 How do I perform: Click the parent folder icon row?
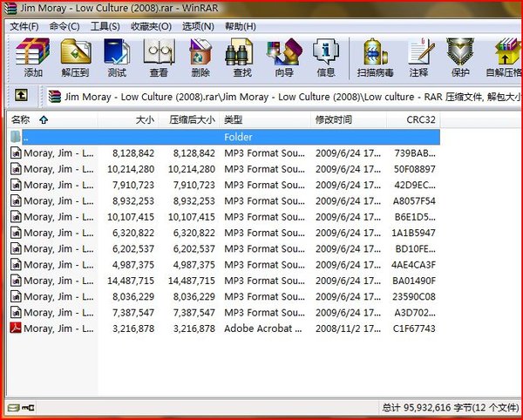16,137
